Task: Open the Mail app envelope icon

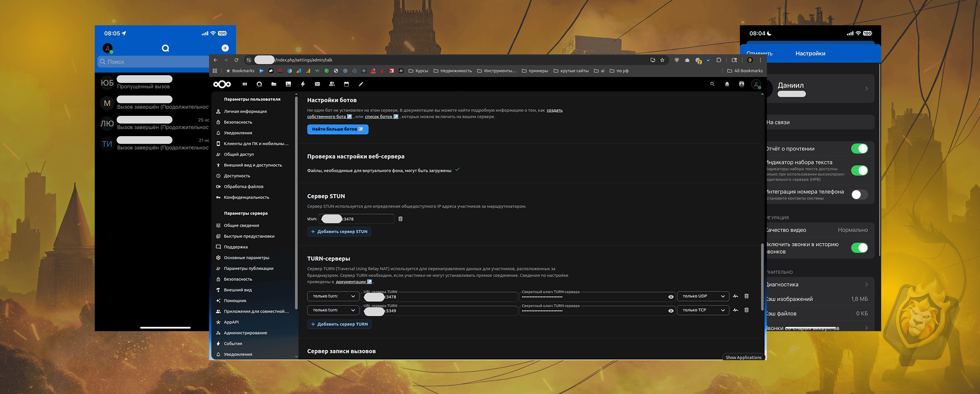Action: [x=317, y=84]
